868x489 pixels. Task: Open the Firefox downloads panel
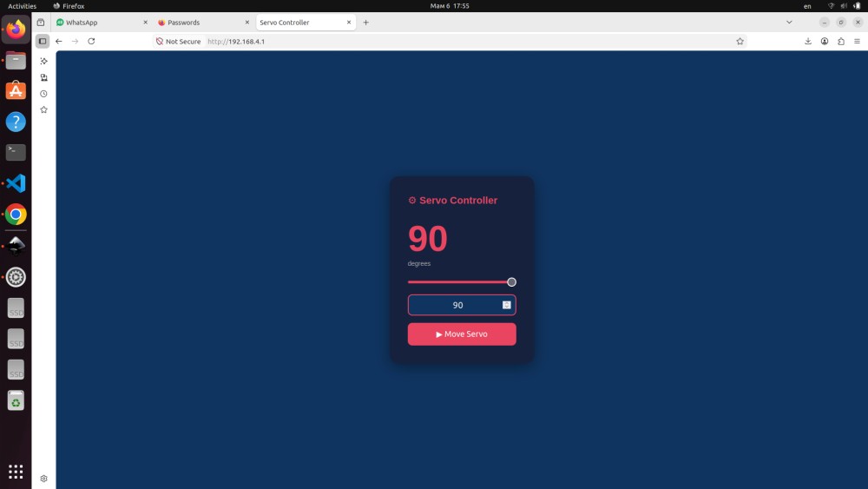click(807, 41)
